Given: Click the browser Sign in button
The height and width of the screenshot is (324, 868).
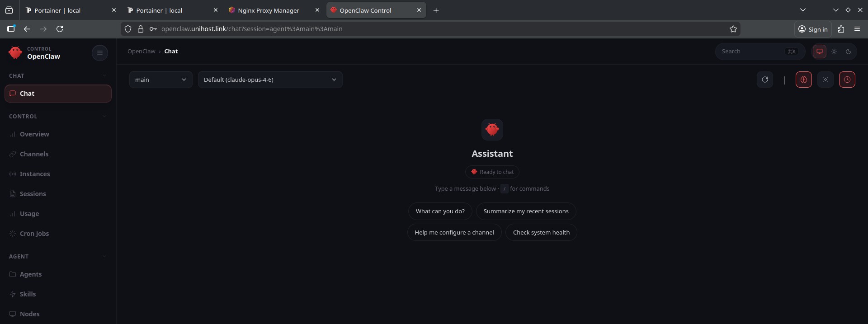Looking at the screenshot, I should click(813, 29).
